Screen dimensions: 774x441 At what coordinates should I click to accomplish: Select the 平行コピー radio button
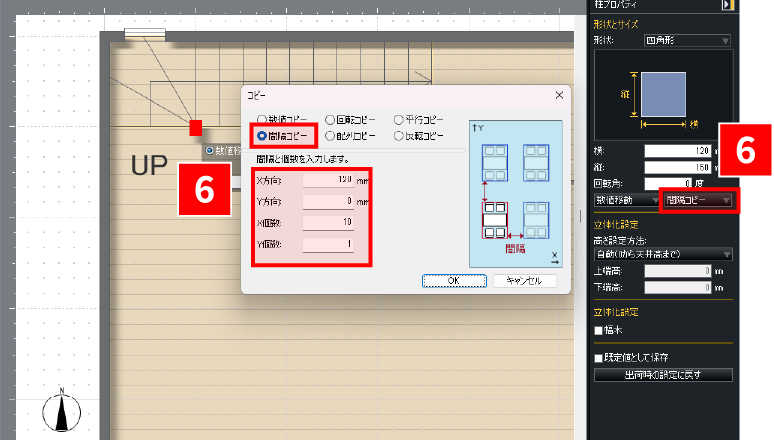[x=399, y=120]
